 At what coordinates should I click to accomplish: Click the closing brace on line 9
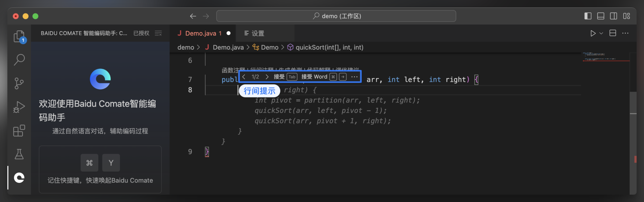[x=207, y=152]
